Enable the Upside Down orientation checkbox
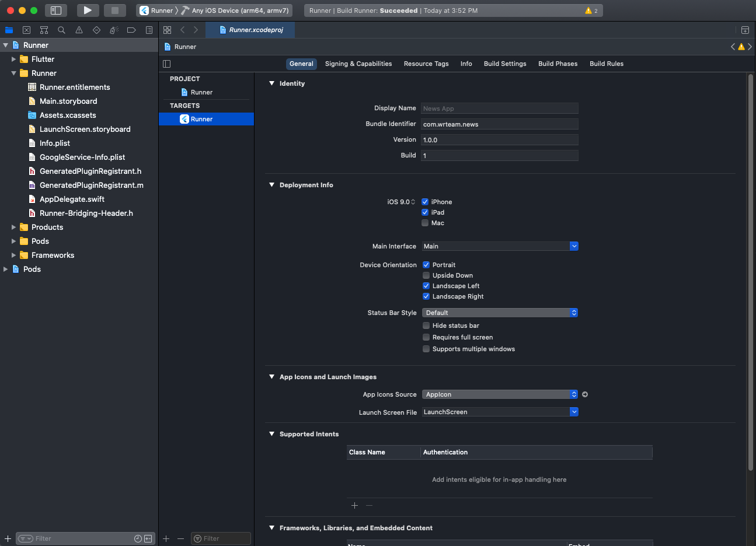Viewport: 756px width, 546px height. pyautogui.click(x=426, y=275)
